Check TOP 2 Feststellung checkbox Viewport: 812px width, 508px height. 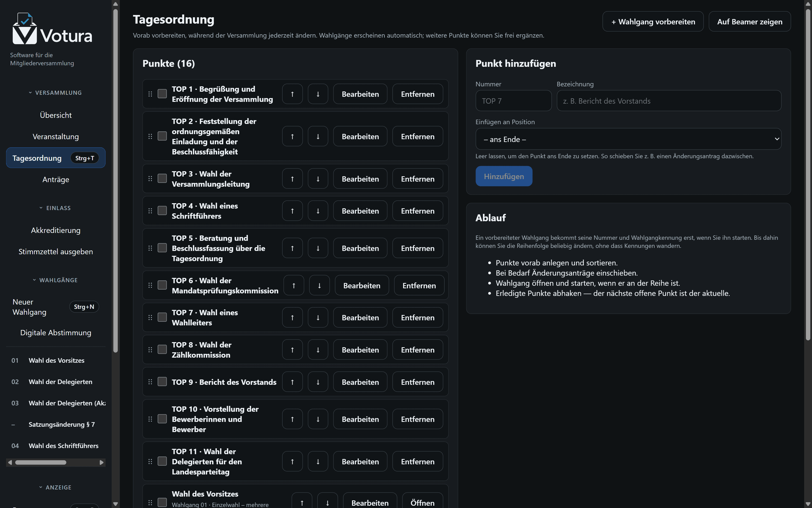click(162, 136)
